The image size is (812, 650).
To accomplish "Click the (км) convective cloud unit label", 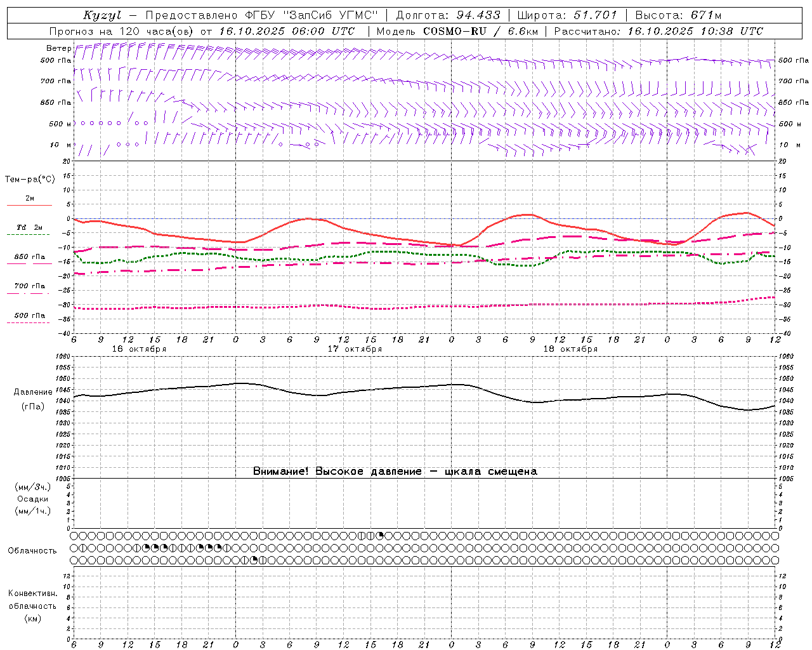I will tap(32, 618).
